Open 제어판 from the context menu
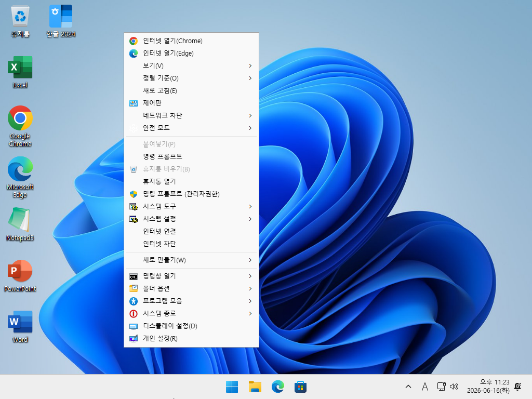Screen dimensions: 532x399 pos(191,103)
